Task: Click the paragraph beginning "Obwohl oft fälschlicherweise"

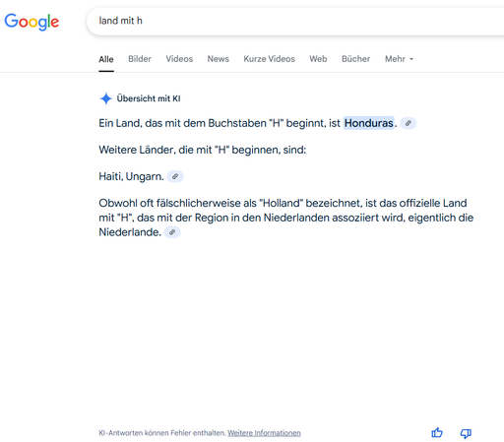Action: click(286, 218)
